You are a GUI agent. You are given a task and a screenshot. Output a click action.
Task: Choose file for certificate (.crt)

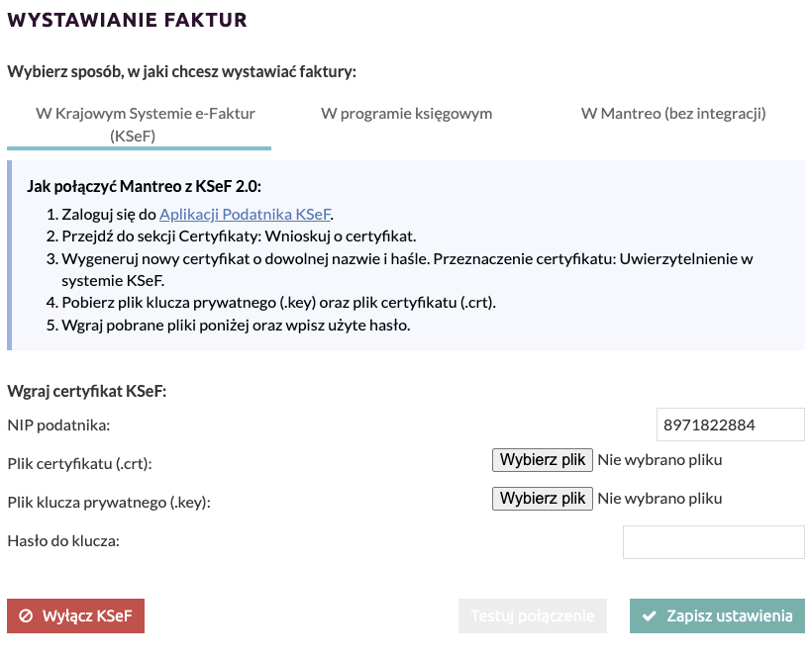pos(543,460)
